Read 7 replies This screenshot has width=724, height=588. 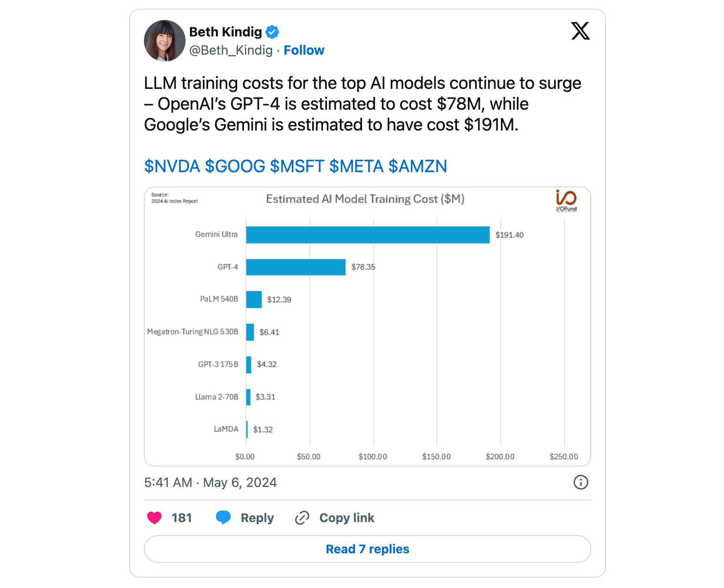pyautogui.click(x=366, y=549)
